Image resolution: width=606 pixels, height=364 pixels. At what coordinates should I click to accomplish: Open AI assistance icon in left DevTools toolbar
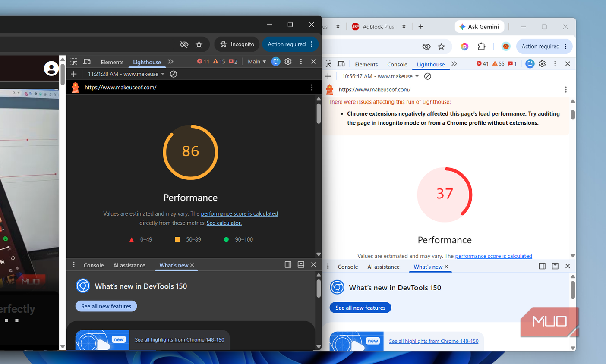tap(276, 62)
